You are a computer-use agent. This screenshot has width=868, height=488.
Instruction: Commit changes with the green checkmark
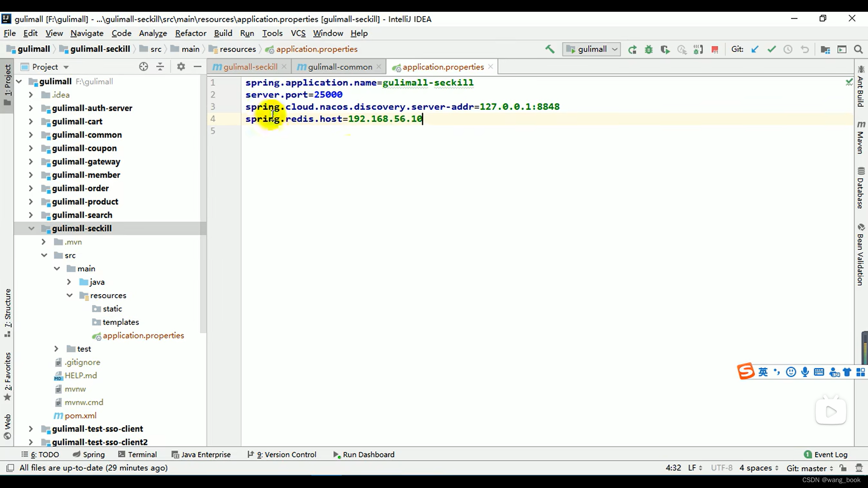(771, 49)
